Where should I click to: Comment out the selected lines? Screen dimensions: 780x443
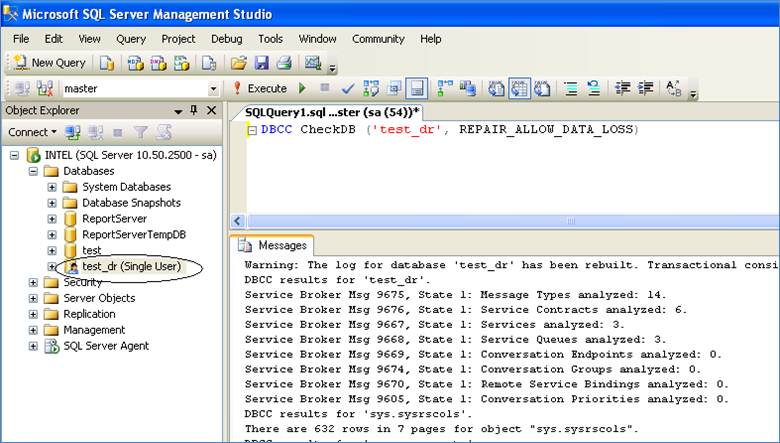pos(571,89)
